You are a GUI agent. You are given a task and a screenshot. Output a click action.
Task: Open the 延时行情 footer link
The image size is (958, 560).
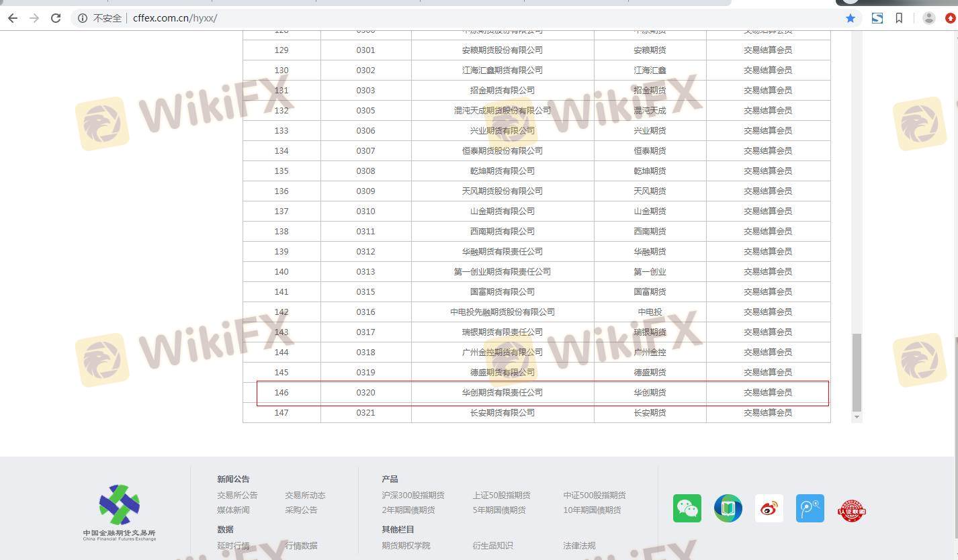point(233,545)
